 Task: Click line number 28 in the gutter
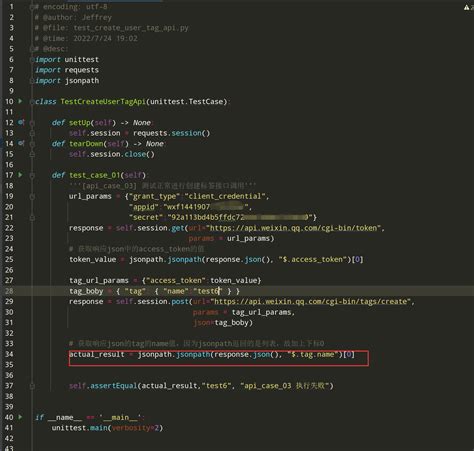click(9, 291)
